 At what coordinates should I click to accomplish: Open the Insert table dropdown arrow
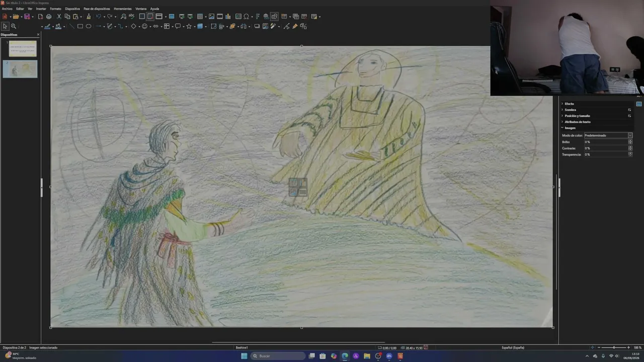[x=206, y=17]
